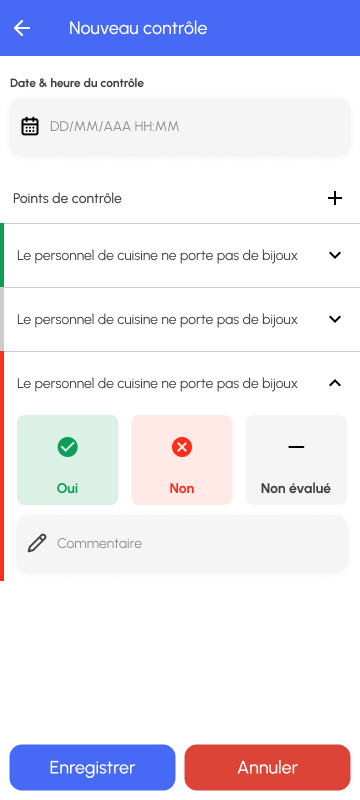Select the Oui answer option

click(67, 460)
